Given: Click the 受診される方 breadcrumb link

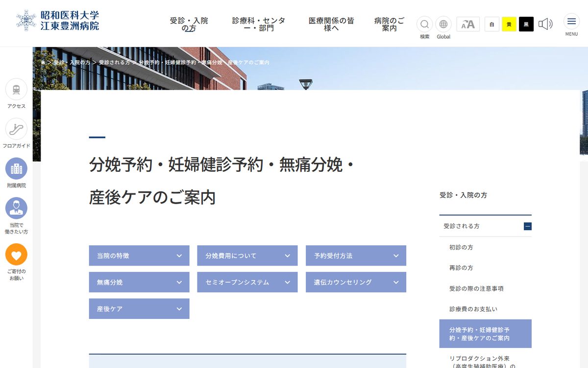Looking at the screenshot, I should [x=115, y=63].
